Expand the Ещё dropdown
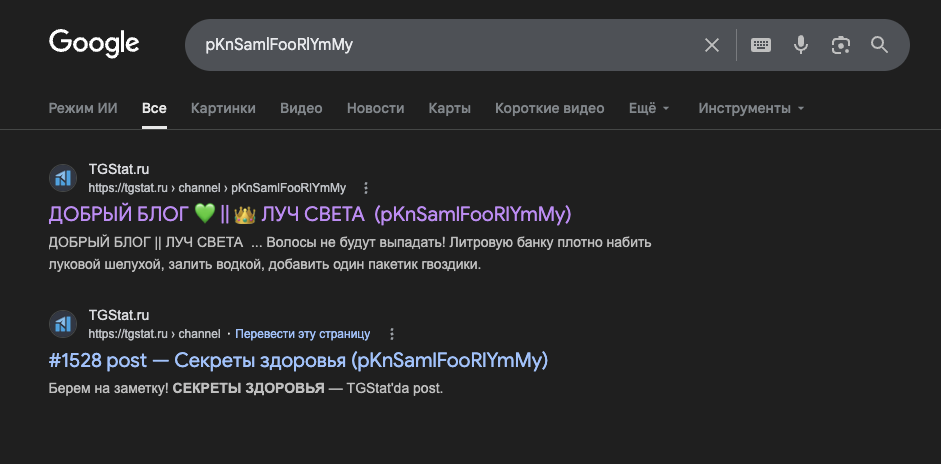 pos(649,108)
